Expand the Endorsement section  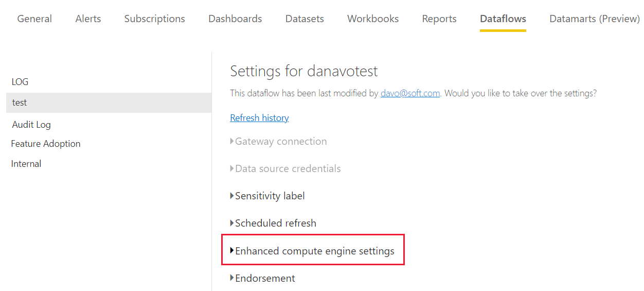coord(265,278)
